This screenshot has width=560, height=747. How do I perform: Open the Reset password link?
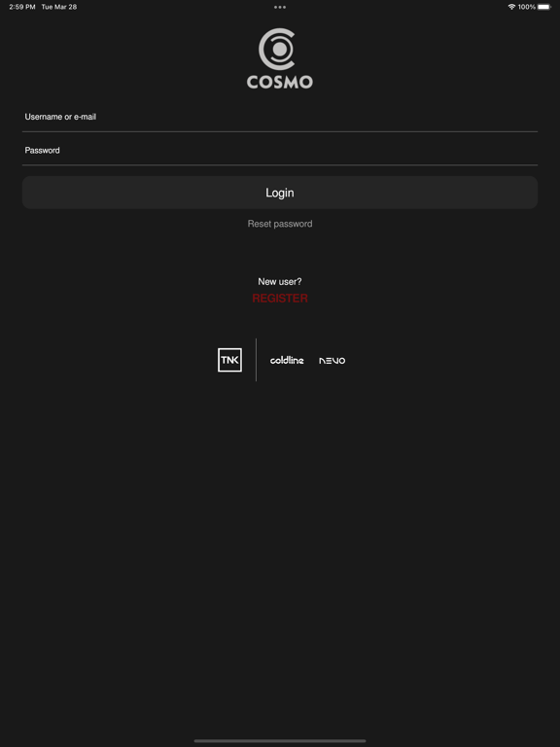280,224
